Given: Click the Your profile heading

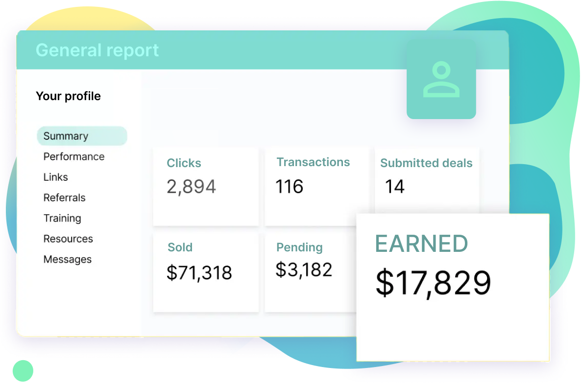Looking at the screenshot, I should (x=68, y=96).
